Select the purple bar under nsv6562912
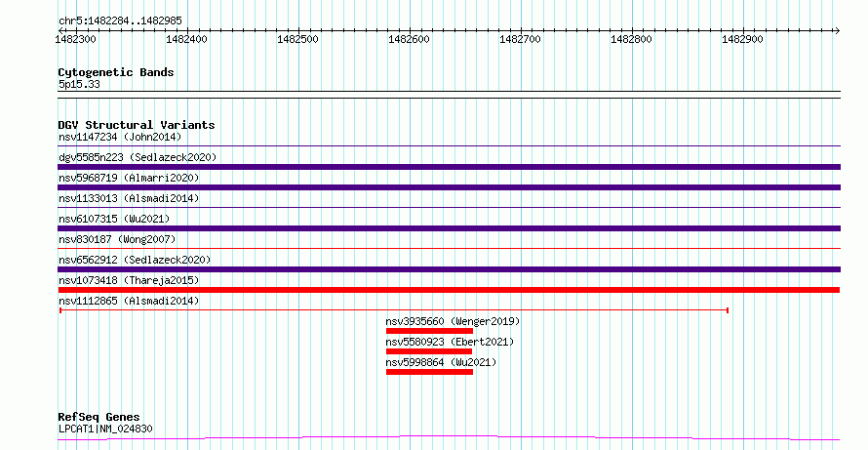868x450 pixels. [449, 269]
